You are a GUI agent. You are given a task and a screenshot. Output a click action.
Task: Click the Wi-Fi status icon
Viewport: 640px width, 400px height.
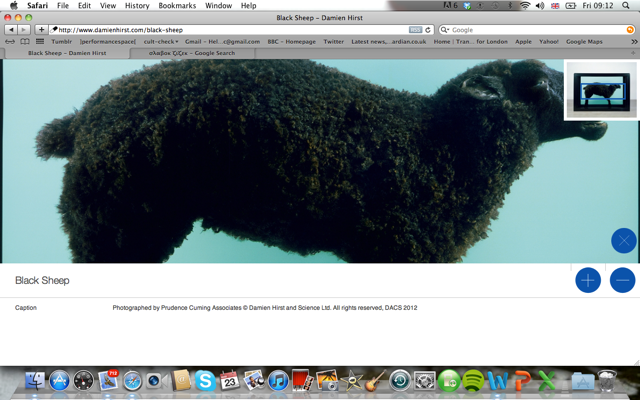click(x=525, y=5)
